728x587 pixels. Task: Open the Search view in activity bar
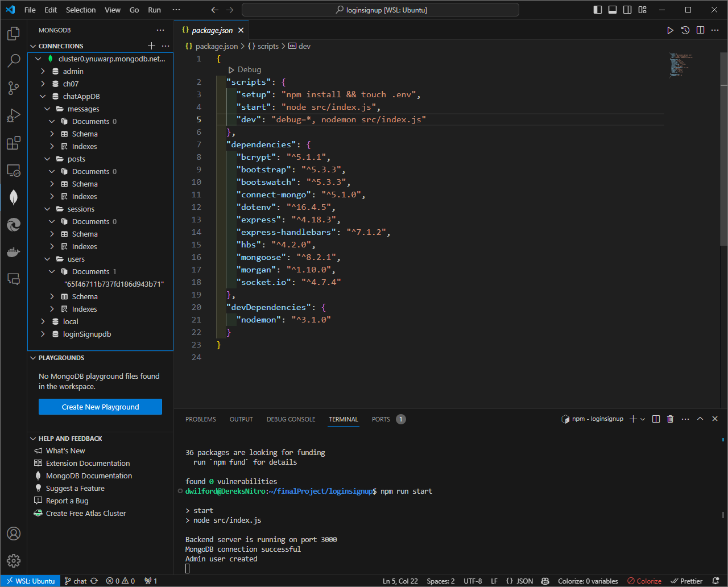click(14, 61)
